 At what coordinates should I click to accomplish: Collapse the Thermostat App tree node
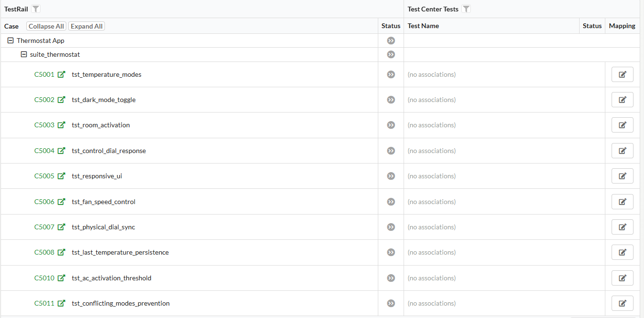click(10, 41)
